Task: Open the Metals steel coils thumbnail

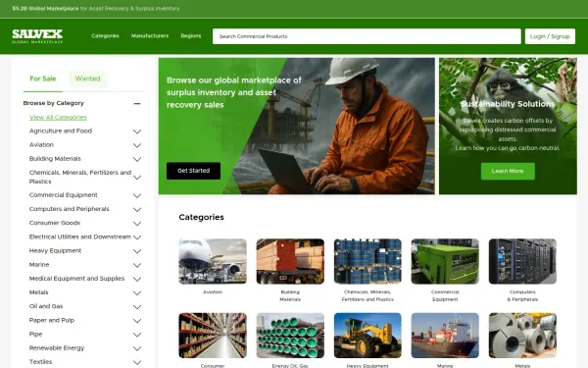Action: pos(522,336)
